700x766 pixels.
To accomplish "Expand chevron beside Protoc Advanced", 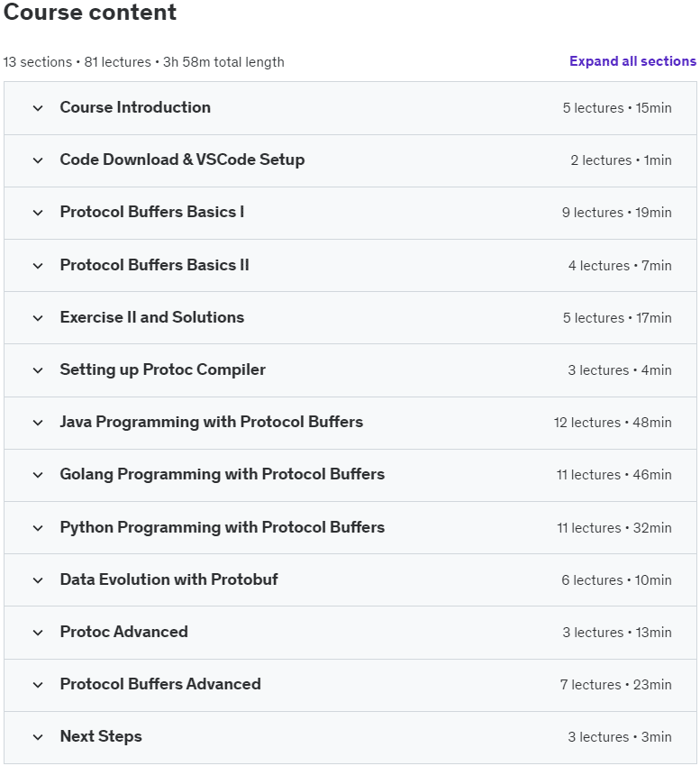I will click(38, 633).
